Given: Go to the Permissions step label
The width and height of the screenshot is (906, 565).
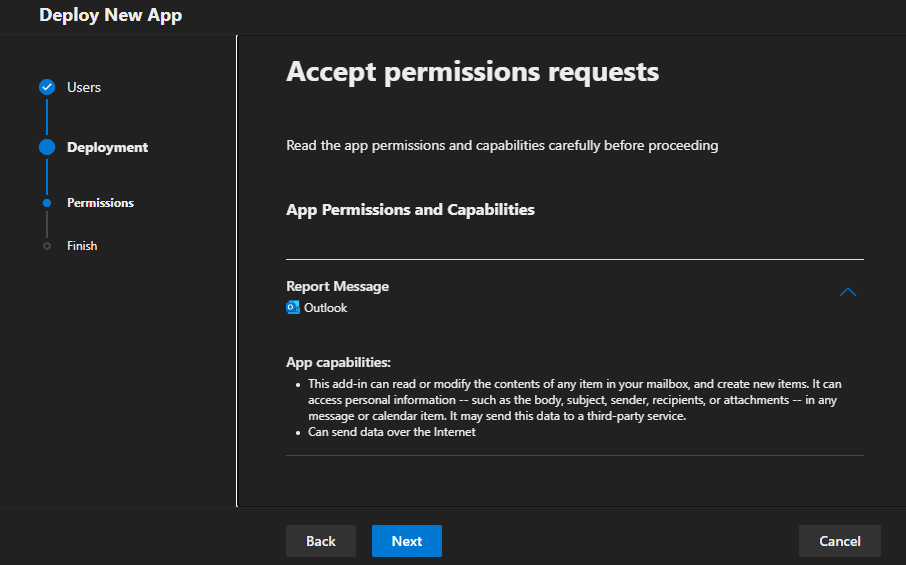Looking at the screenshot, I should pos(100,203).
